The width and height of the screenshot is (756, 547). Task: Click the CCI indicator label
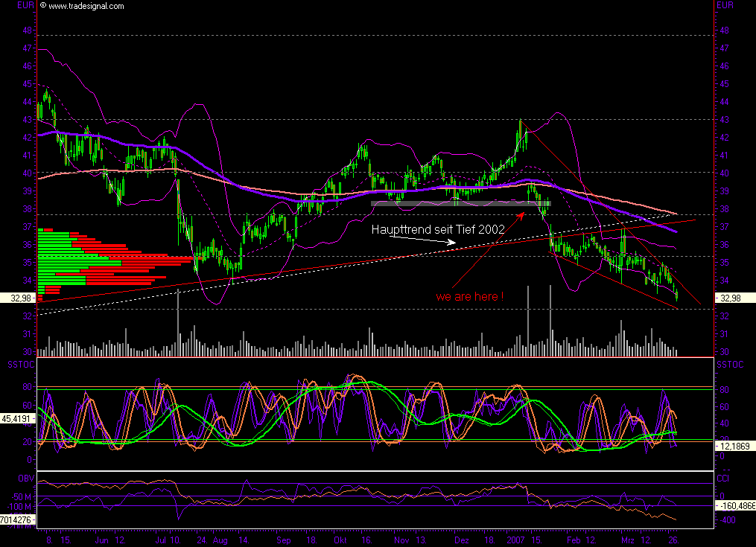[721, 478]
